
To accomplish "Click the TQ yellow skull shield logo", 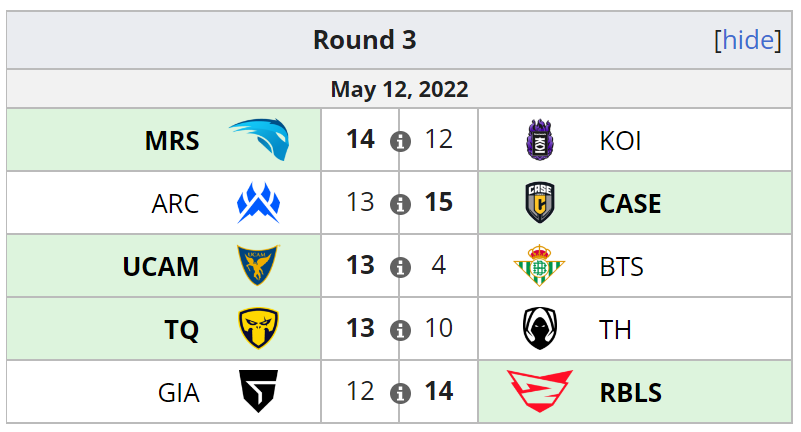I will click(258, 328).
